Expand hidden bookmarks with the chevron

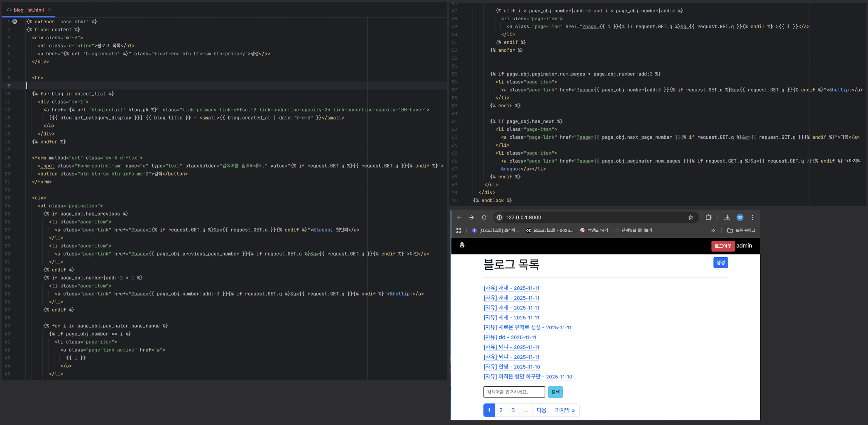713,230
